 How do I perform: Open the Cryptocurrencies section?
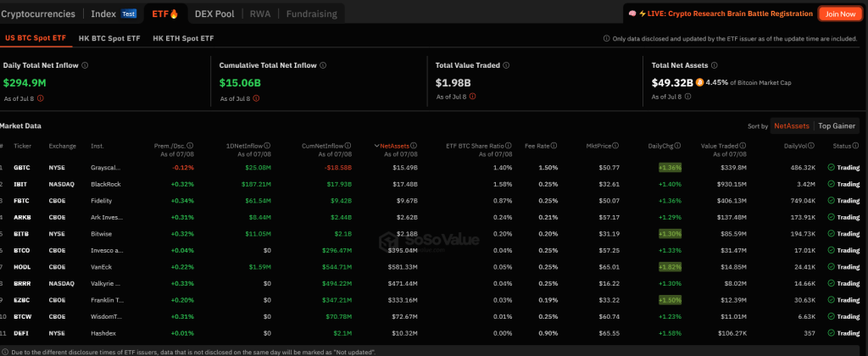click(38, 14)
